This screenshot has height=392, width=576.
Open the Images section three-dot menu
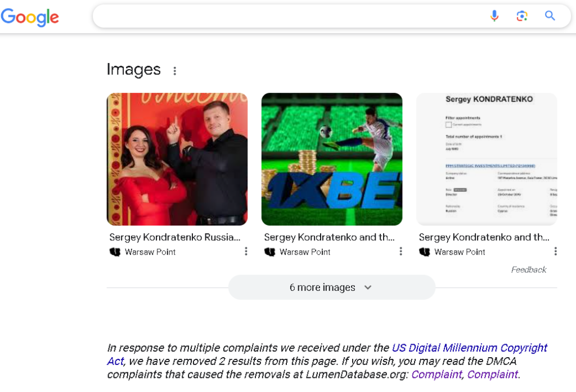(x=175, y=70)
